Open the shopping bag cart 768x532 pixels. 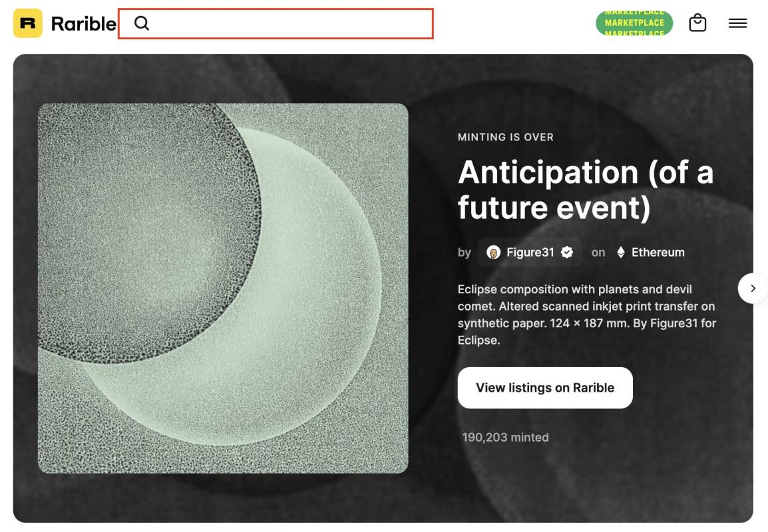click(697, 23)
